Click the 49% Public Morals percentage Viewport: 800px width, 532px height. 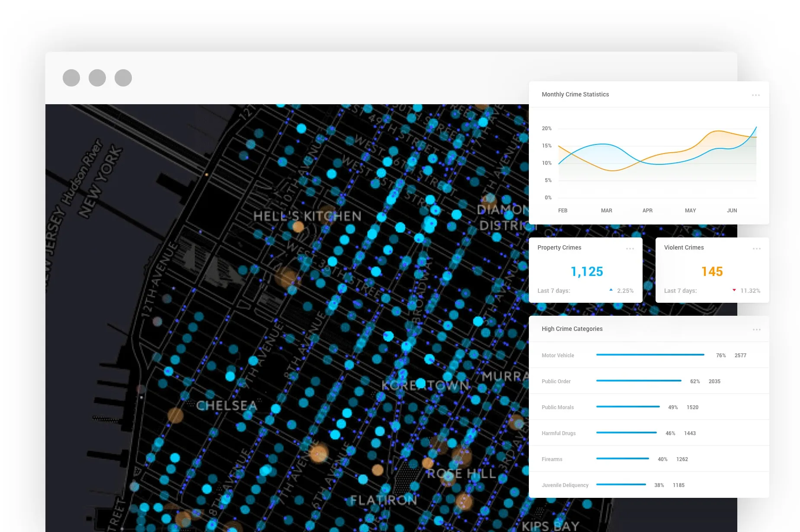[673, 407]
